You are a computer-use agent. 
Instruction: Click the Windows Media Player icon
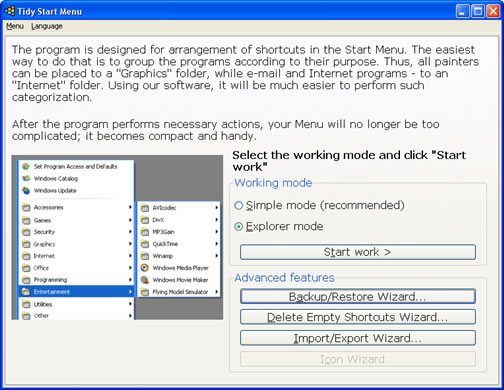(x=145, y=268)
